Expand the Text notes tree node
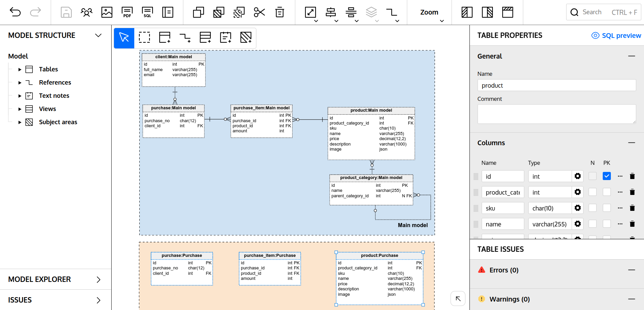The image size is (644, 310). click(x=20, y=96)
